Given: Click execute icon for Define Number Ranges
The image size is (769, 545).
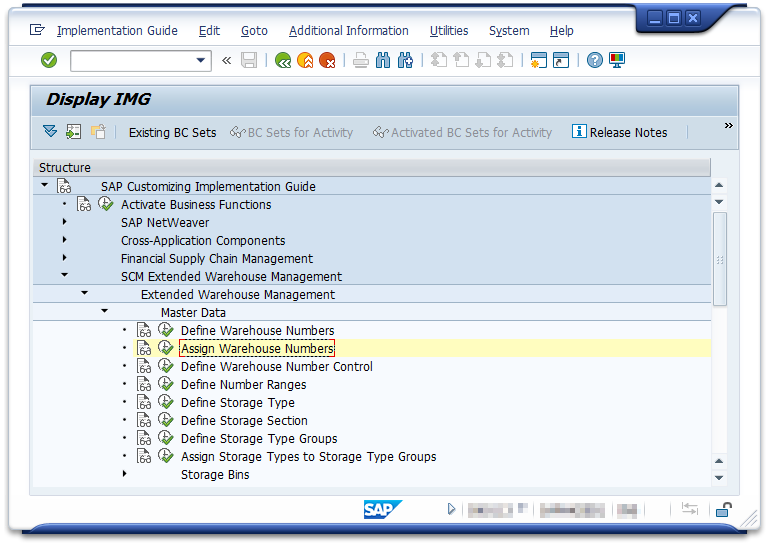Looking at the screenshot, I should tap(166, 384).
